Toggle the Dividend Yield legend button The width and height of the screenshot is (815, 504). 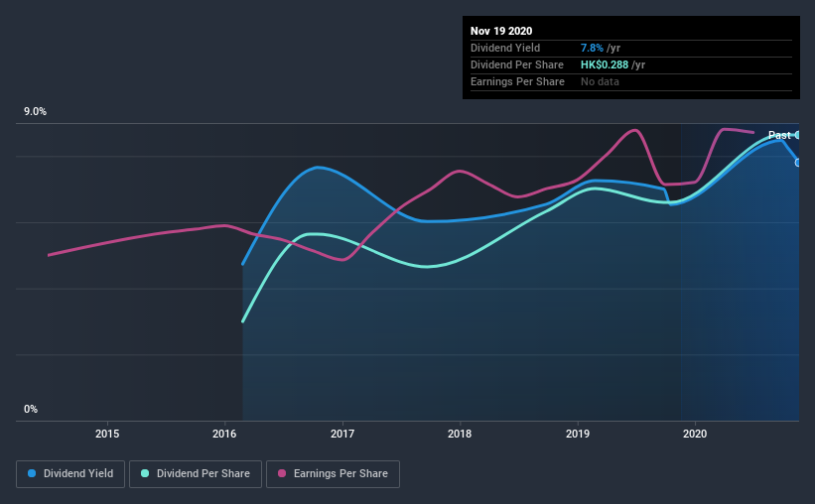click(x=70, y=474)
